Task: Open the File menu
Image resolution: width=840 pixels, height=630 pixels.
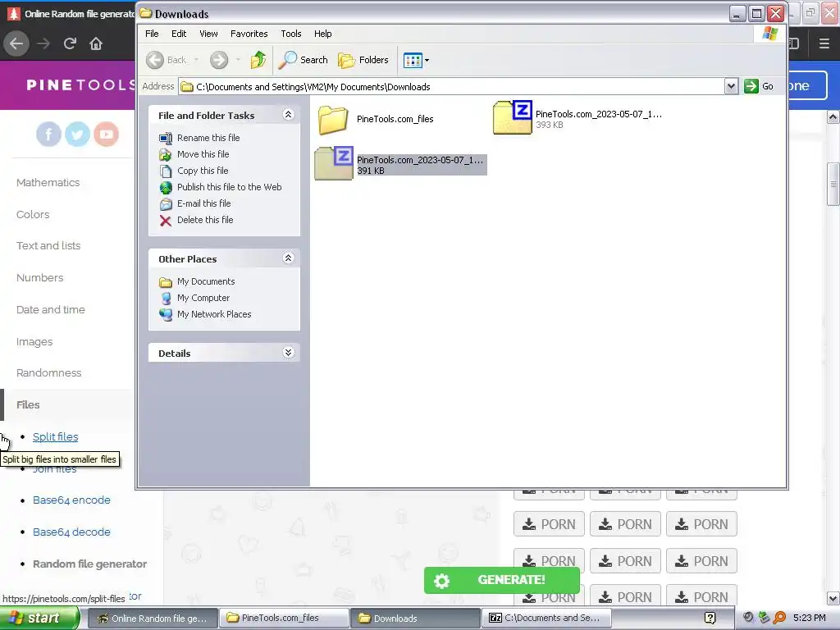Action: [152, 33]
